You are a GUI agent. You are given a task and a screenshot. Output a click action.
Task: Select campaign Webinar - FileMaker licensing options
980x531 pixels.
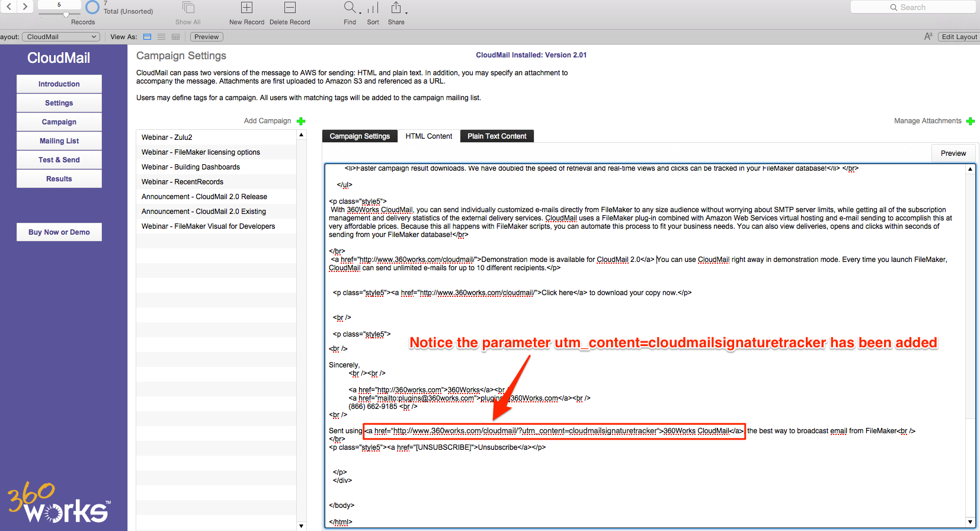coord(216,152)
